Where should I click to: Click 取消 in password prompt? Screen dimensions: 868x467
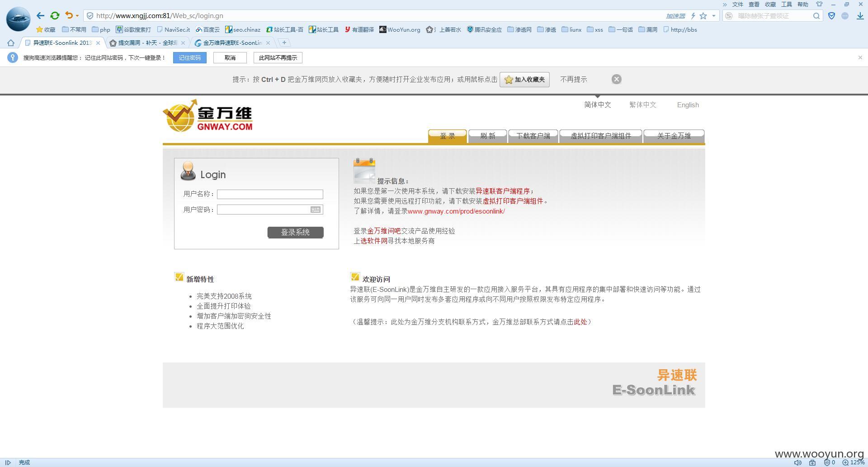tap(230, 58)
